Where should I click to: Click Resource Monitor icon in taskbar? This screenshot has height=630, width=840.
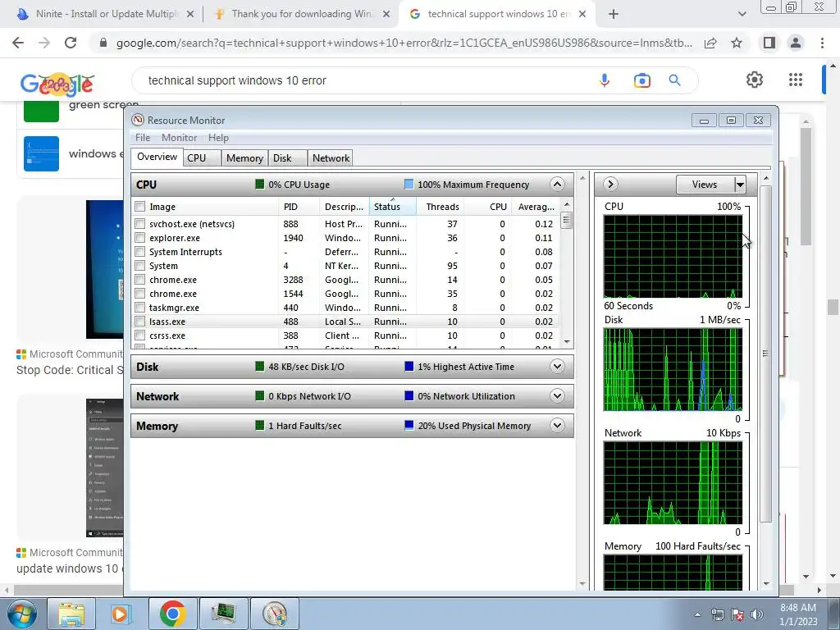274,614
